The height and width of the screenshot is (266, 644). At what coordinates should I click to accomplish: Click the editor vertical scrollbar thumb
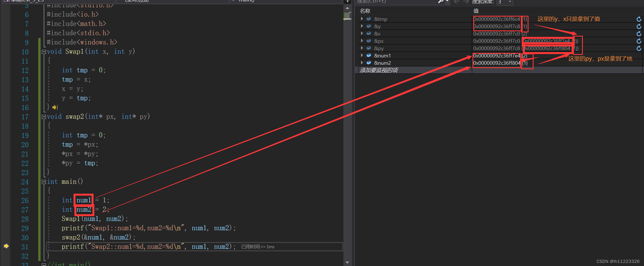[x=347, y=16]
